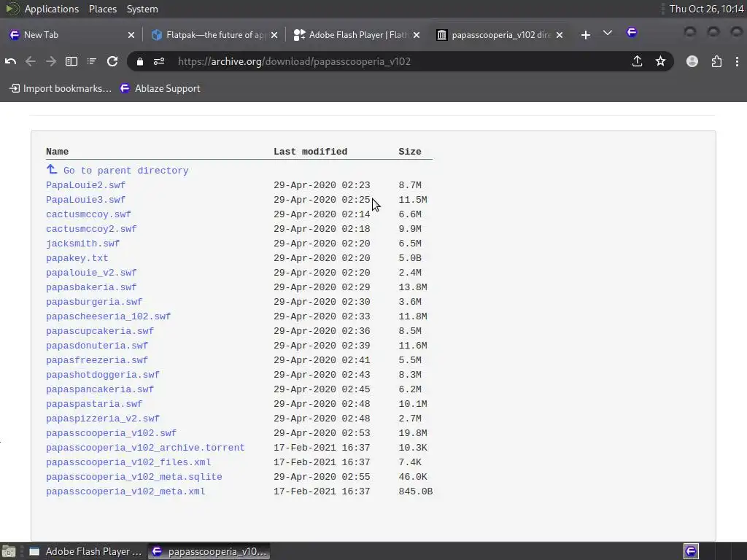Open papashotdoggeria.swf link
This screenshot has height=560, width=747.
click(x=103, y=375)
